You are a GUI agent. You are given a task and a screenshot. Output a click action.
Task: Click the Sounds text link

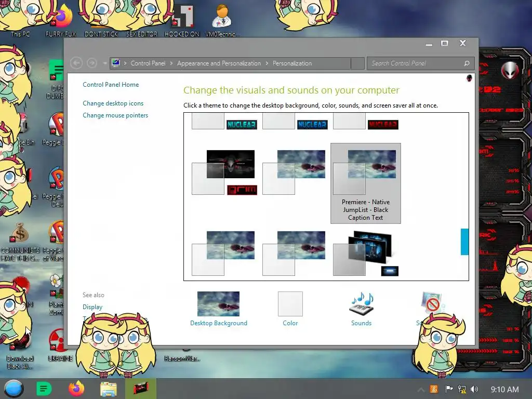pos(362,323)
